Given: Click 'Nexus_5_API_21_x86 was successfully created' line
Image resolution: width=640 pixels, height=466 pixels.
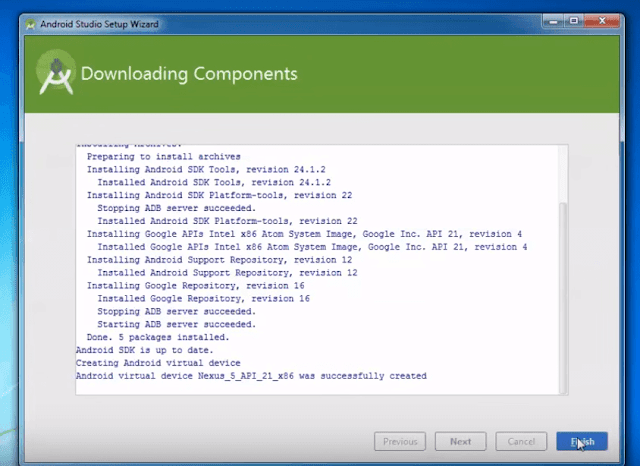Looking at the screenshot, I should (251, 376).
